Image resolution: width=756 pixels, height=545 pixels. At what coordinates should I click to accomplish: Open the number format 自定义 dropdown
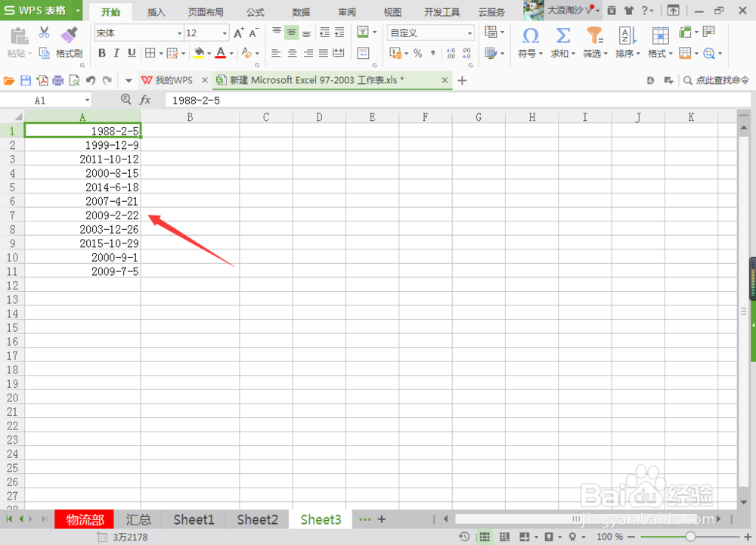click(469, 33)
